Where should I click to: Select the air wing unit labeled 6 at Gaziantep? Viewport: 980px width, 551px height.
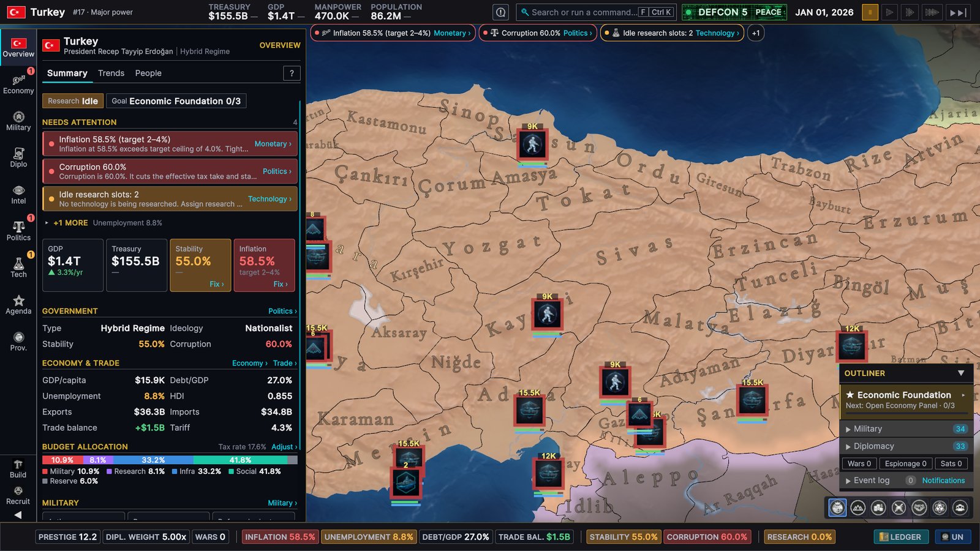639,414
